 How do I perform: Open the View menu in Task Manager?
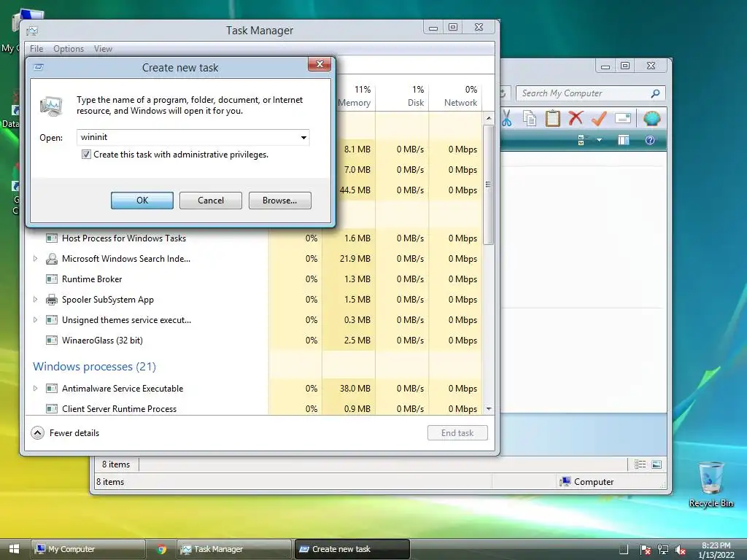pyautogui.click(x=103, y=49)
